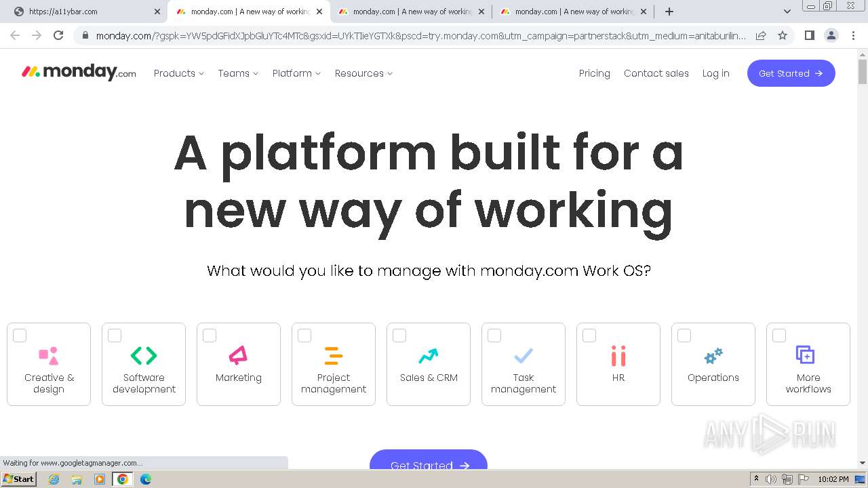Open the Chrome three-dot menu
The image size is (868, 488).
853,35
